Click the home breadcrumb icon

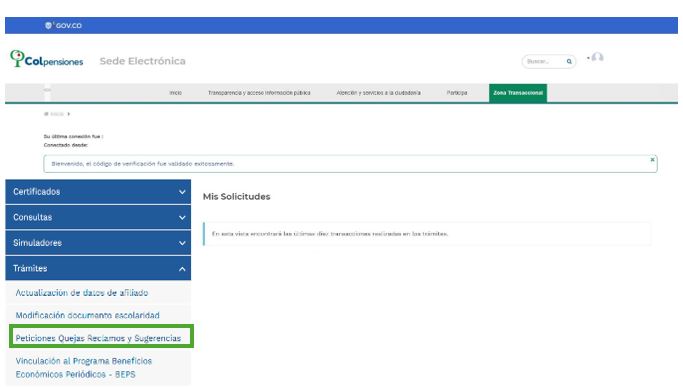46,114
